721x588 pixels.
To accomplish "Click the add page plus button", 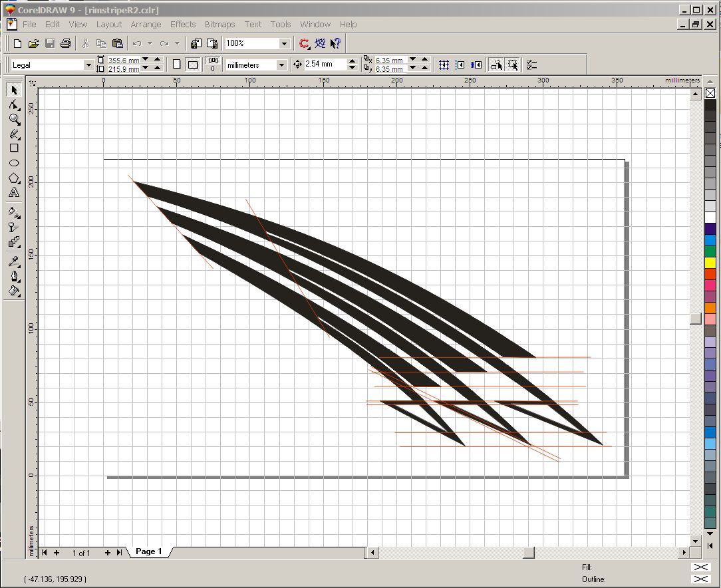I will (x=57, y=553).
